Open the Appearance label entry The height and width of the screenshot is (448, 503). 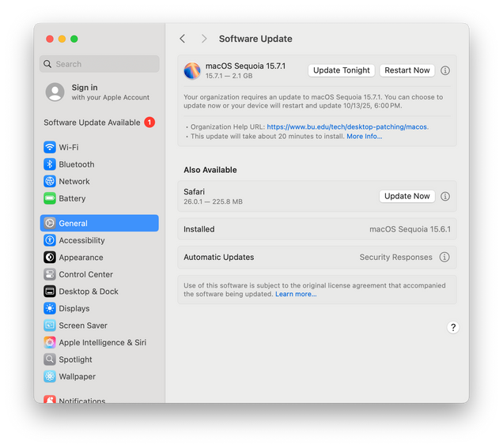[x=81, y=258]
